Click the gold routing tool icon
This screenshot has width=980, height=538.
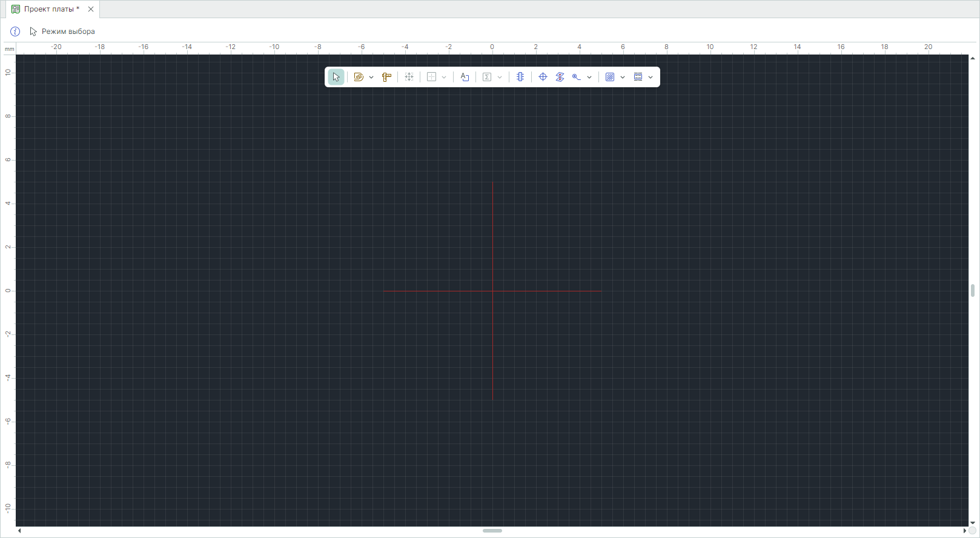coord(359,77)
